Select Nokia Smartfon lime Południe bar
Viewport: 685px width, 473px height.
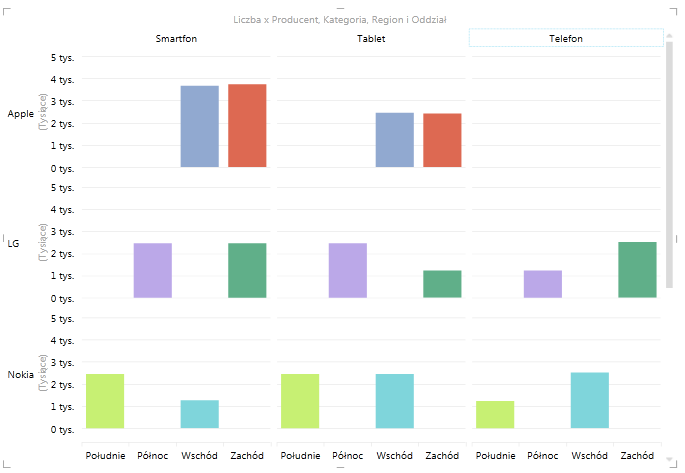tap(105, 401)
